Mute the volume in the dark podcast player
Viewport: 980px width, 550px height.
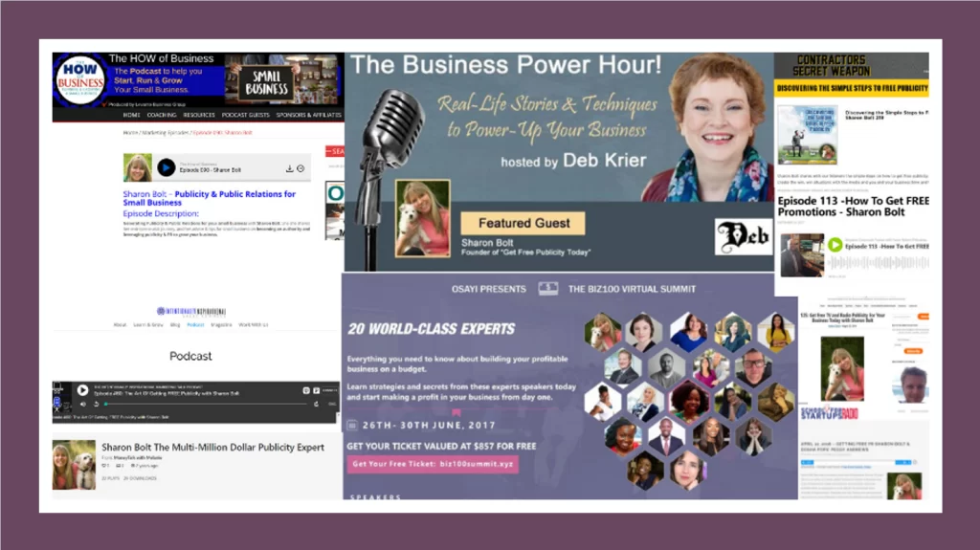83,405
